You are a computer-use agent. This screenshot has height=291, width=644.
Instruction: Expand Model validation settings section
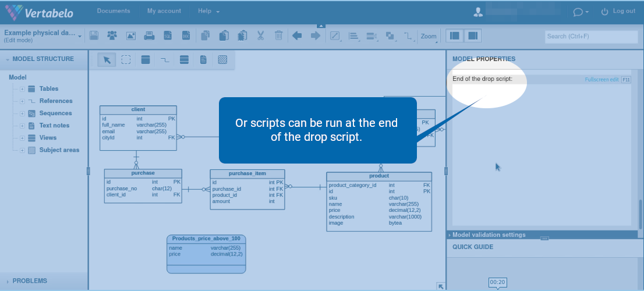(x=489, y=235)
